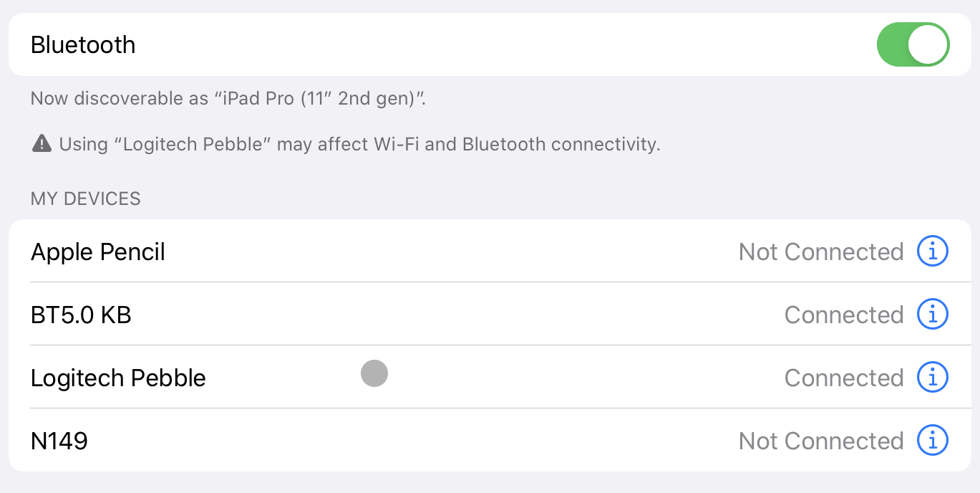The height and width of the screenshot is (493, 980).
Task: Show details for N149 via info icon
Action: (933, 440)
